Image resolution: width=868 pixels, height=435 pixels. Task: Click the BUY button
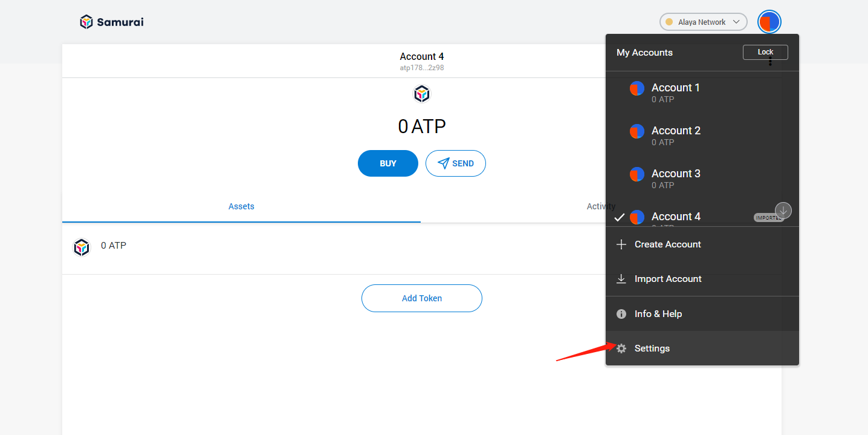pos(388,163)
